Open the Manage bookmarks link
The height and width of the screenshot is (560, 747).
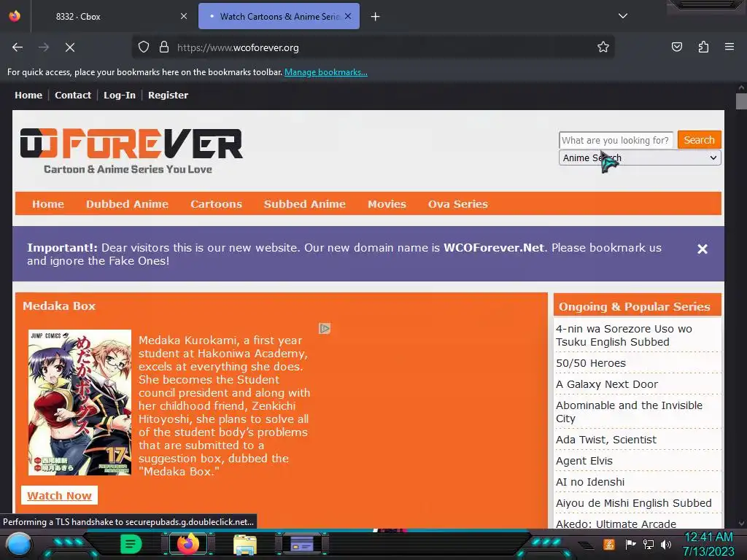pyautogui.click(x=326, y=72)
